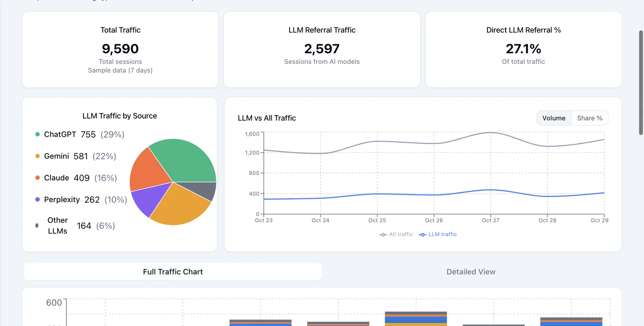Switch the chart to Share % view
Image resolution: width=644 pixels, height=326 pixels.
tap(590, 118)
